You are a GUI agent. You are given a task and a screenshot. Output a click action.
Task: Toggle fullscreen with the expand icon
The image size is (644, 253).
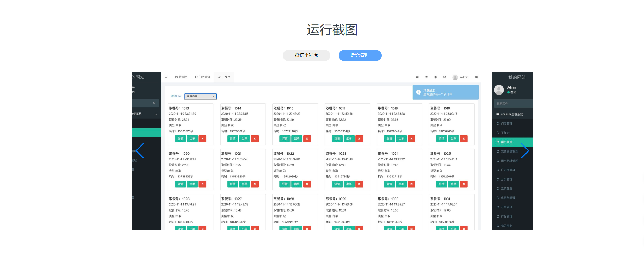point(445,77)
